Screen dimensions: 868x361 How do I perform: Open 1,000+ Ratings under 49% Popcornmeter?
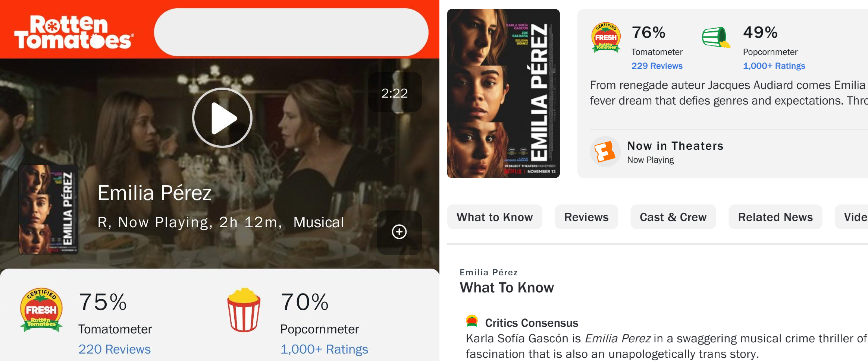774,66
